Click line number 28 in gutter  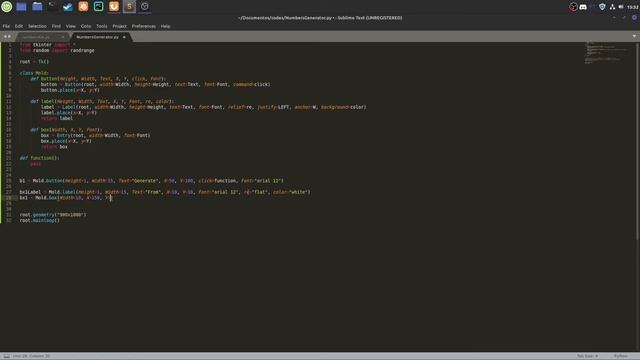click(9, 198)
